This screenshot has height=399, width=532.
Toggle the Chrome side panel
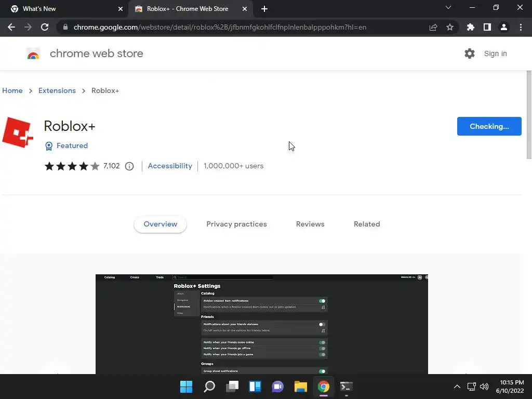click(x=487, y=27)
